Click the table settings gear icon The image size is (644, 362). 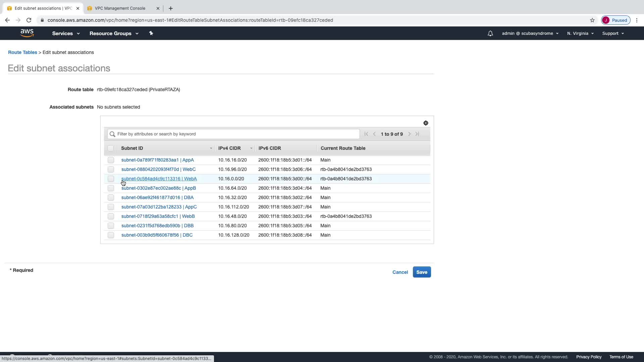coord(426,123)
